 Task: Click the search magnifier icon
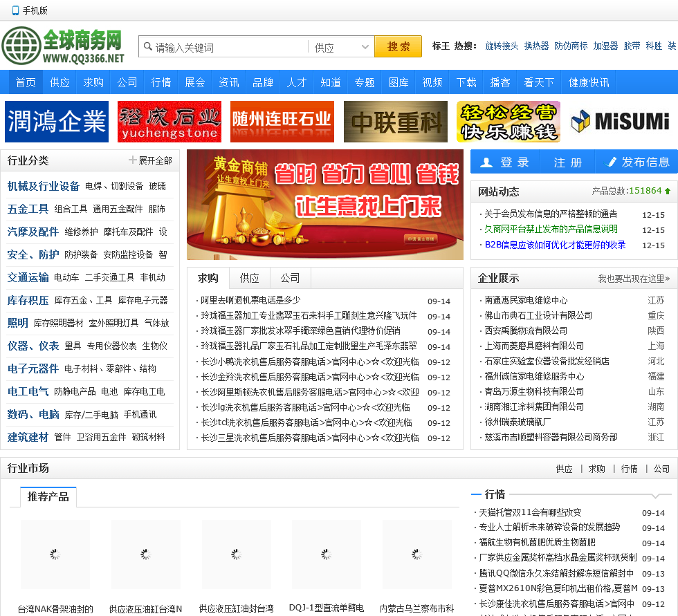click(x=148, y=46)
